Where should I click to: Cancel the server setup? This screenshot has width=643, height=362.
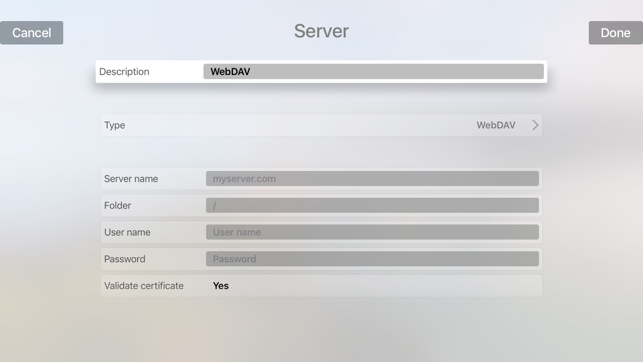32,33
